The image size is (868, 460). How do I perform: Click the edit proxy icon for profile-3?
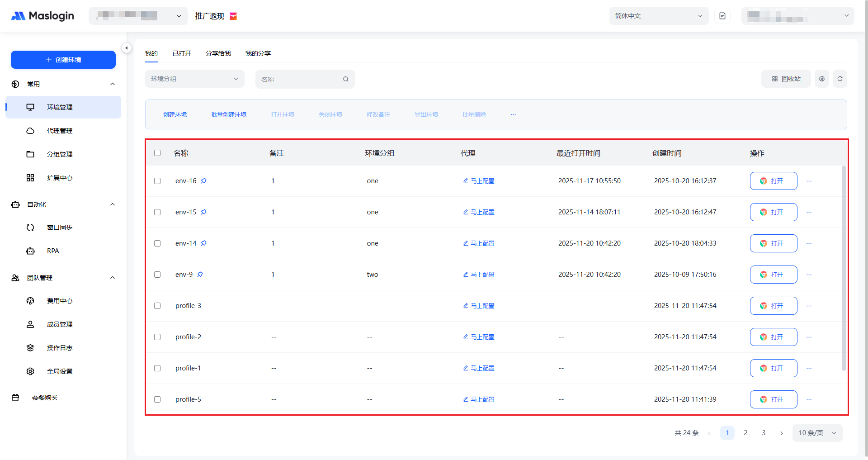(x=465, y=306)
